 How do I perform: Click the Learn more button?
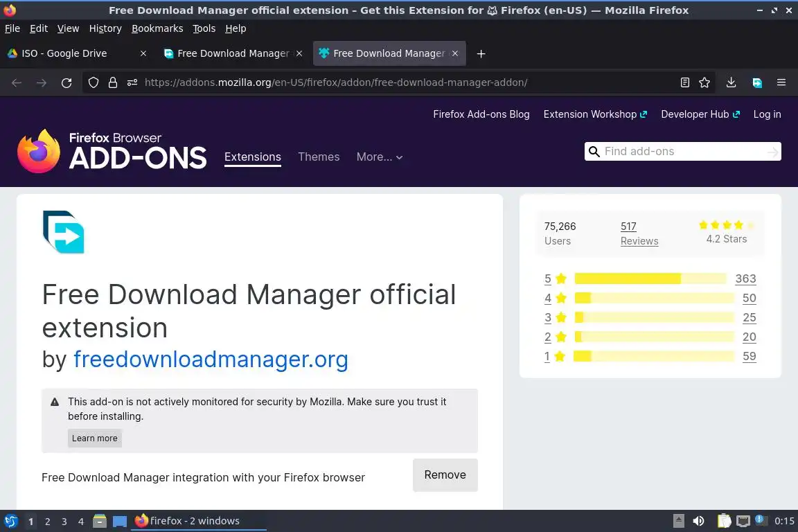(x=95, y=438)
